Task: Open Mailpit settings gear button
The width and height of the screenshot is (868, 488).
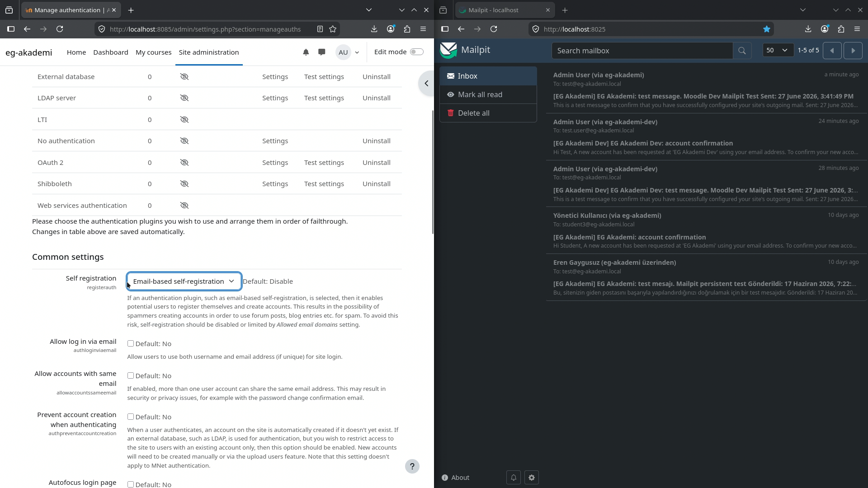Action: click(x=532, y=478)
